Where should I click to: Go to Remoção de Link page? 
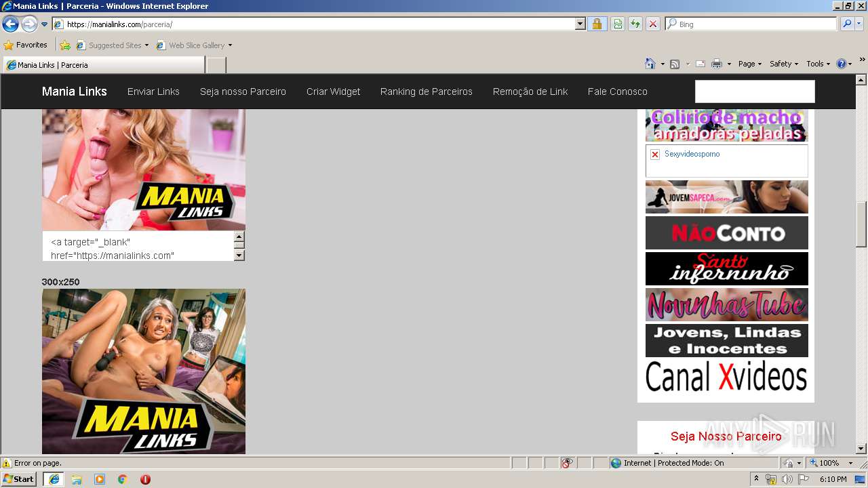coord(530,91)
